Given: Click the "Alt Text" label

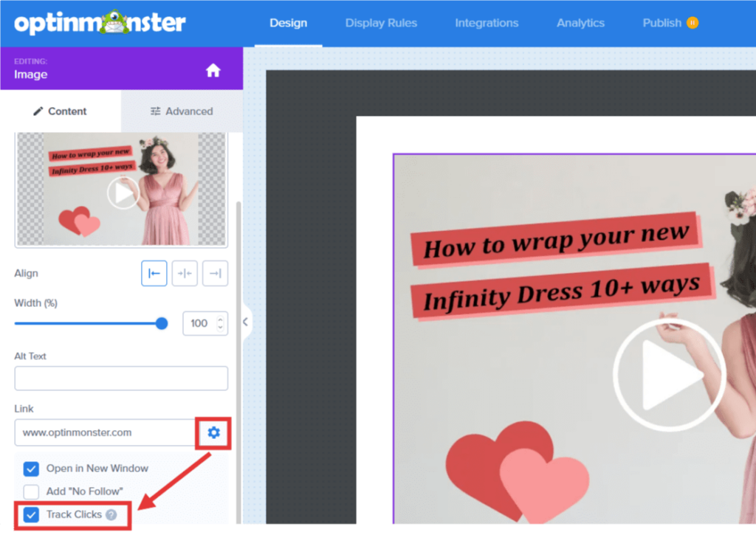Looking at the screenshot, I should pyautogui.click(x=30, y=356).
